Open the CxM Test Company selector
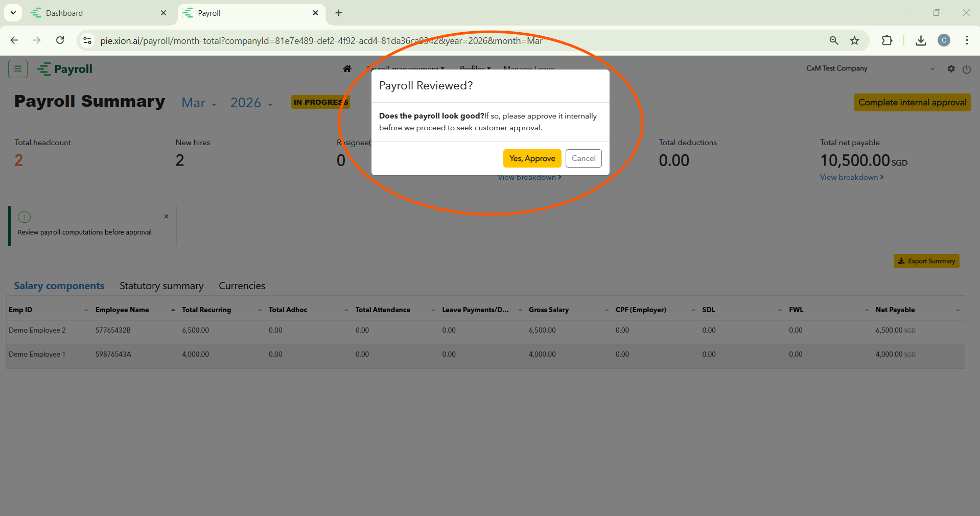 pos(870,69)
